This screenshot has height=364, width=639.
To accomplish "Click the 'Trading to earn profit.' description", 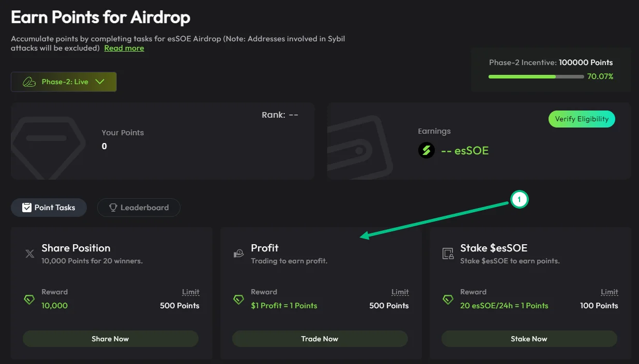I will (289, 261).
